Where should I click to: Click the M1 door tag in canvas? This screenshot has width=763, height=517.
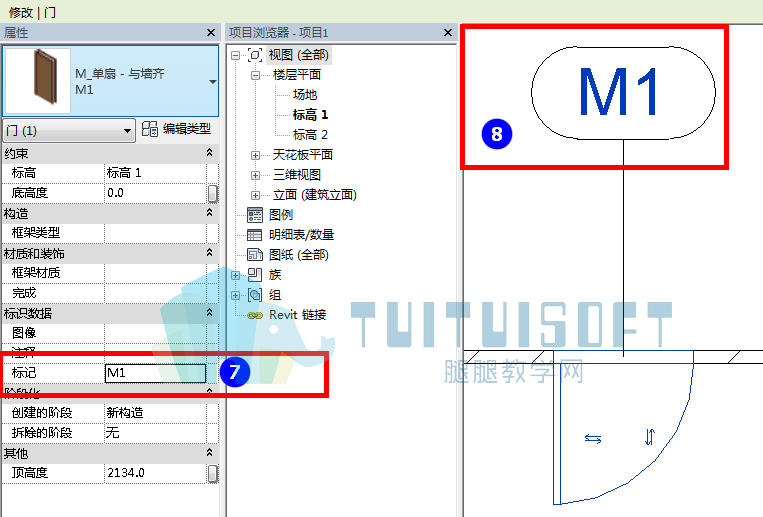[623, 92]
